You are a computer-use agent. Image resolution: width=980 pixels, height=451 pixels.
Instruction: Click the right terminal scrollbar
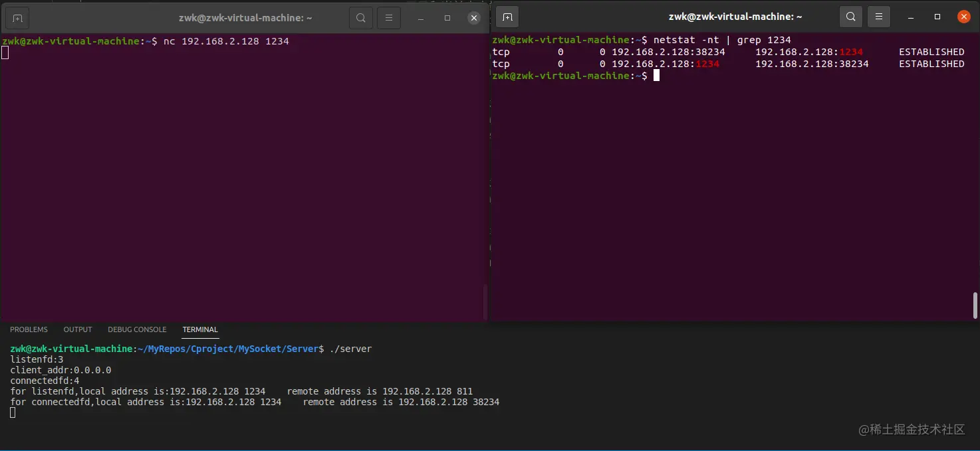tap(975, 306)
